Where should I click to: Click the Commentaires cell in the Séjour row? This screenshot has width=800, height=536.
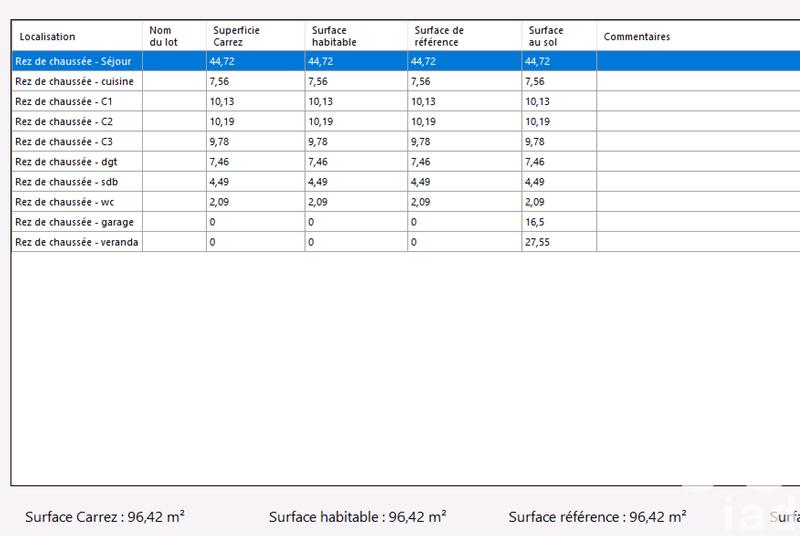coord(698,61)
